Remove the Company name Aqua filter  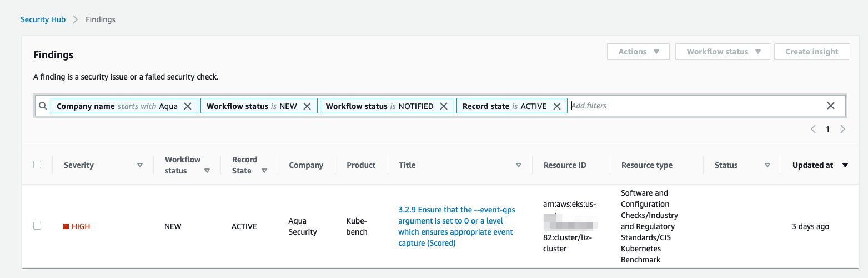[188, 106]
